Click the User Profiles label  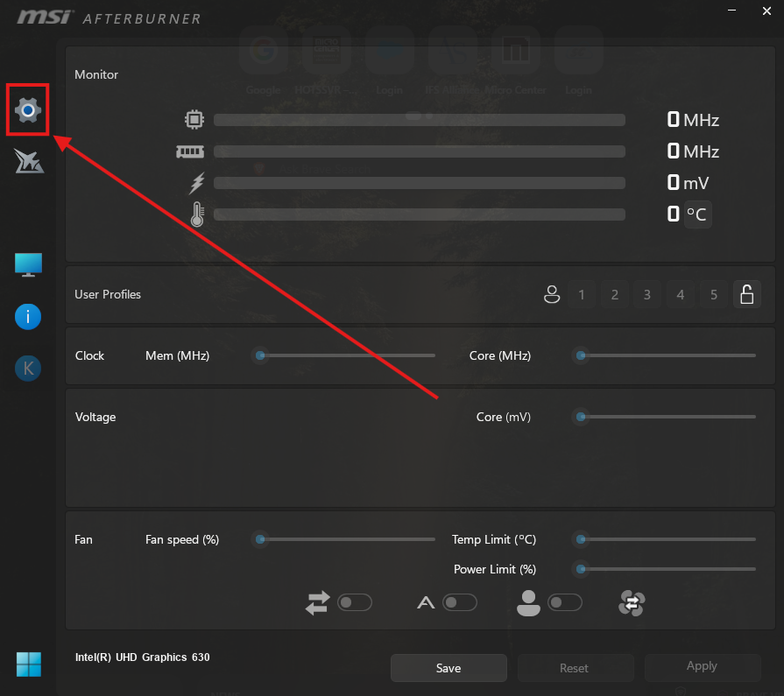(x=108, y=294)
